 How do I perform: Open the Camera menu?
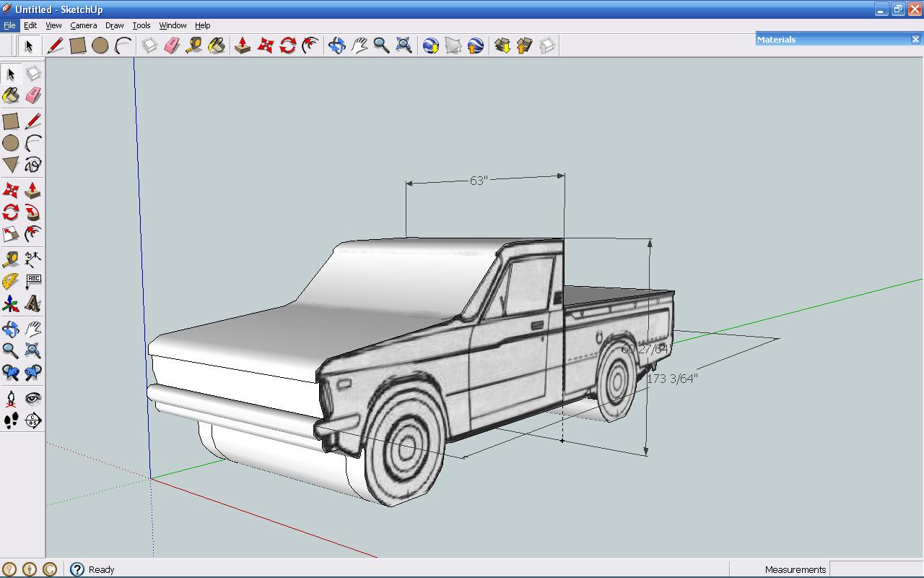click(x=83, y=25)
